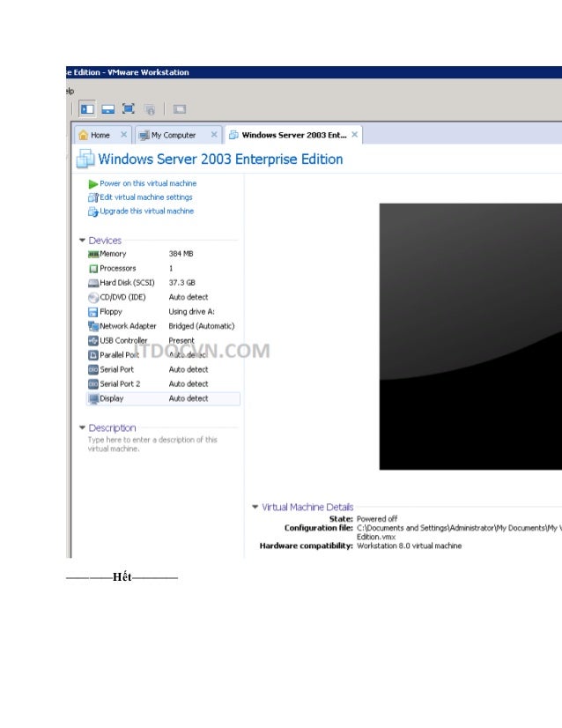The width and height of the screenshot is (562, 728).
Task: Click the Using drive A: value
Action: coord(192,311)
